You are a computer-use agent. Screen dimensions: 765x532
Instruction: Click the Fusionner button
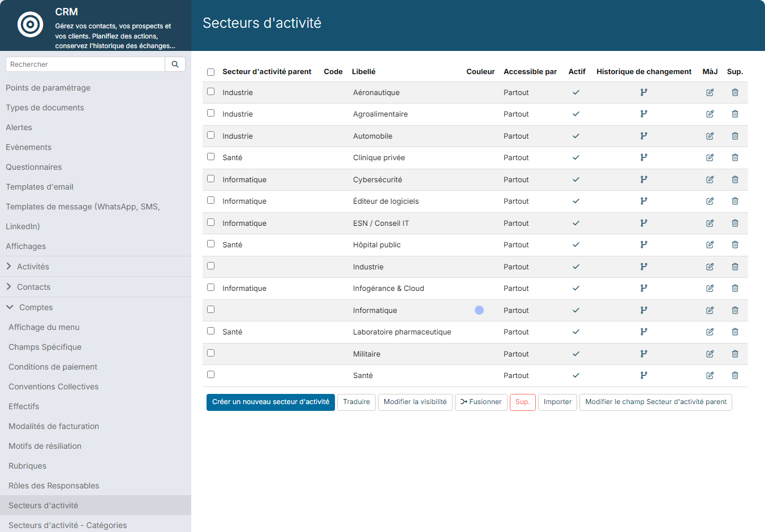[x=481, y=402]
